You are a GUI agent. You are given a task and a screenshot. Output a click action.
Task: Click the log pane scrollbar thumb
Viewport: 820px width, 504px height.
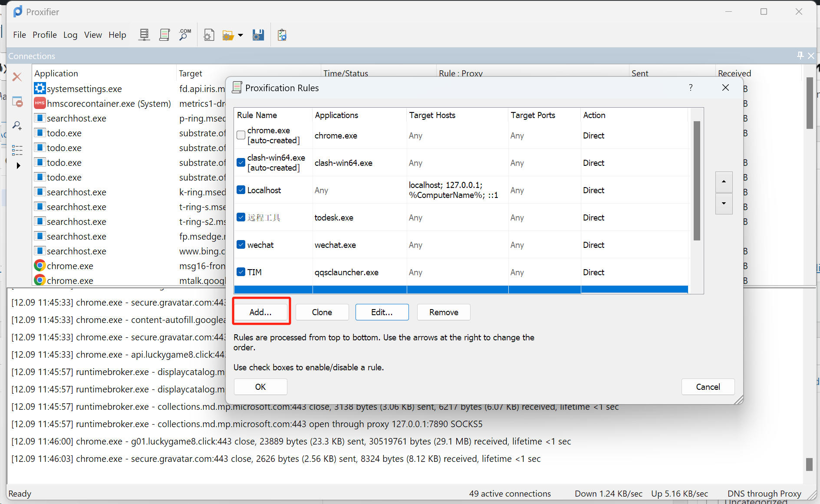tap(809, 464)
